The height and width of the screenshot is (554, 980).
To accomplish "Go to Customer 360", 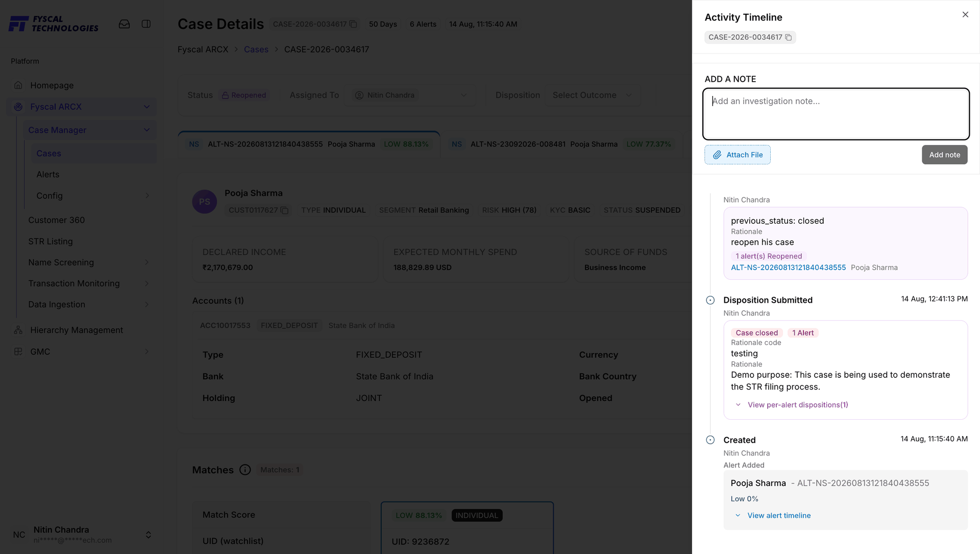I will [x=57, y=220].
